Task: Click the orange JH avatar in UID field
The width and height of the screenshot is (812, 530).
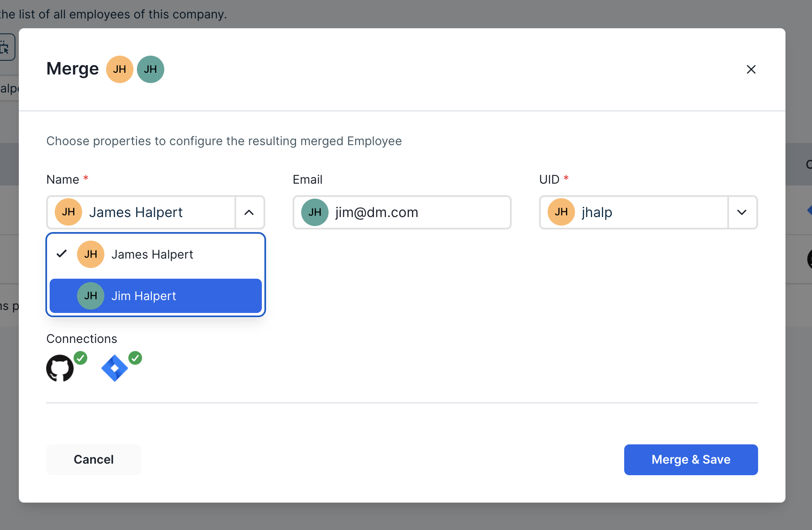Action: tap(561, 212)
